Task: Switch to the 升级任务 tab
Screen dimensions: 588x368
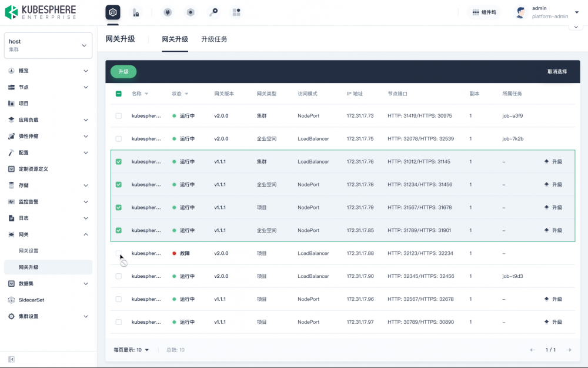Action: tap(214, 39)
